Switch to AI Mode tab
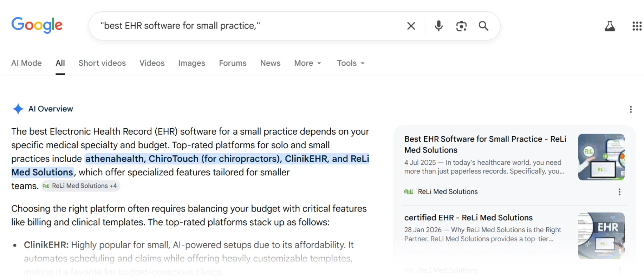 (26, 63)
